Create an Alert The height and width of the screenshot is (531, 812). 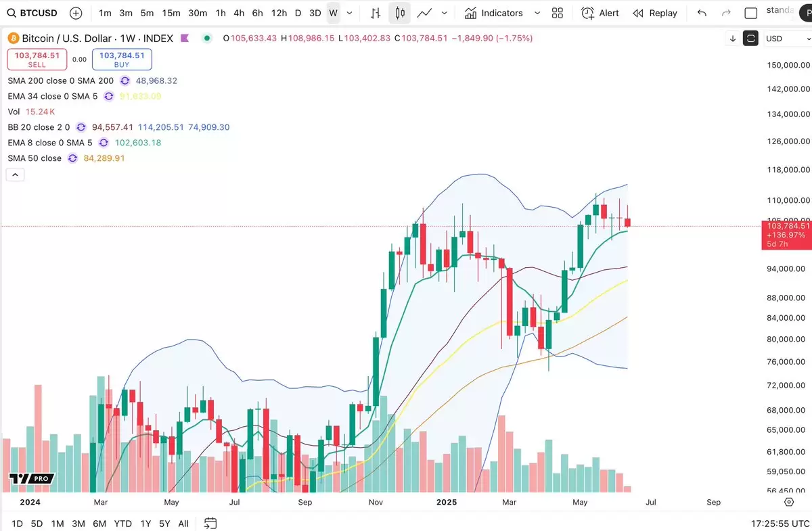coord(600,13)
